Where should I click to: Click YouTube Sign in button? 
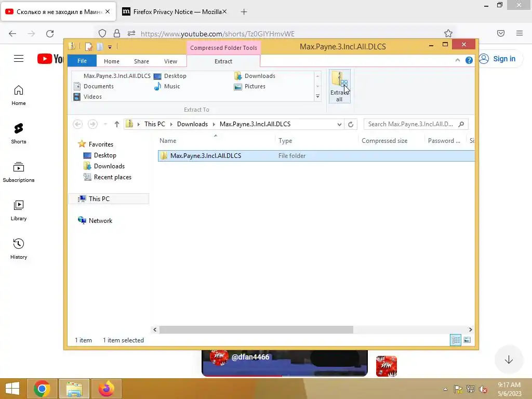501,59
